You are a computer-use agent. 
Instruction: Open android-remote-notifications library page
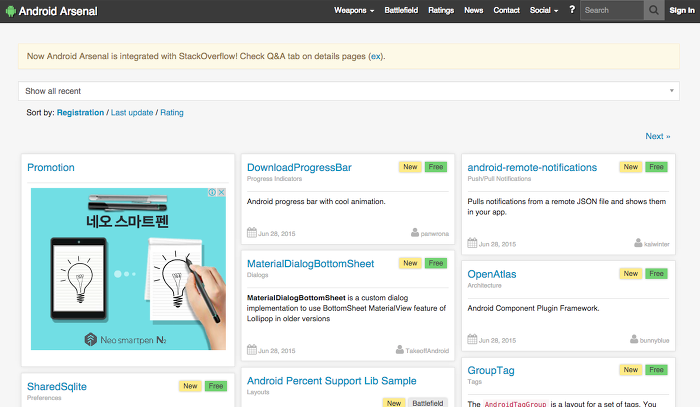click(532, 167)
